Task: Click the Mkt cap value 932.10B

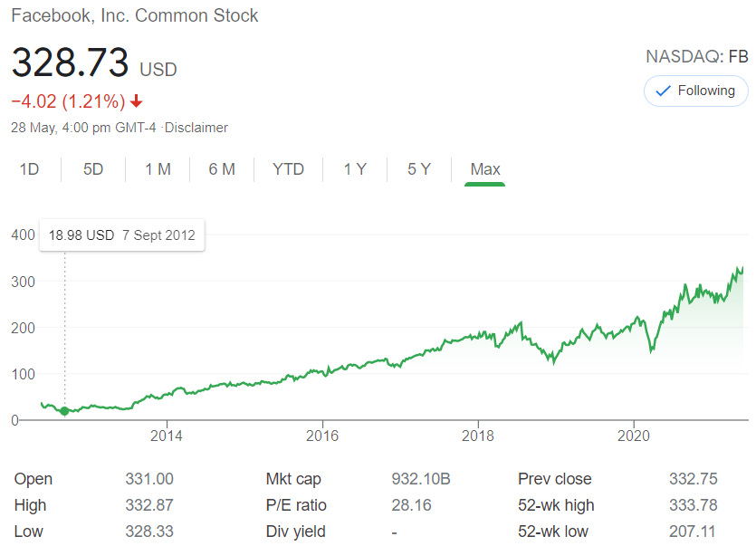Action: click(421, 479)
